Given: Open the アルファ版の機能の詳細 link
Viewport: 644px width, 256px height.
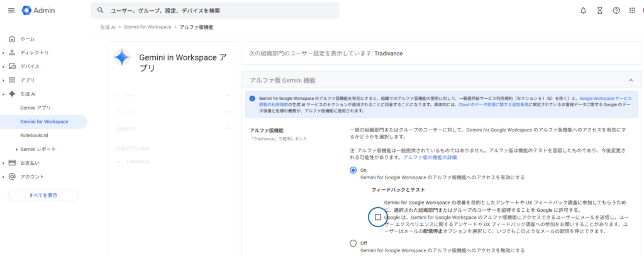Looking at the screenshot, I should tap(434, 157).
